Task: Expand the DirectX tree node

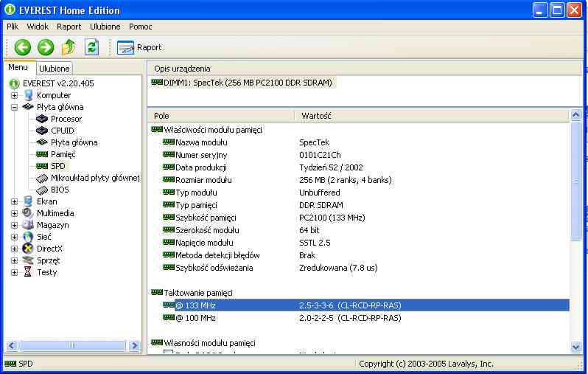Action: 14,249
